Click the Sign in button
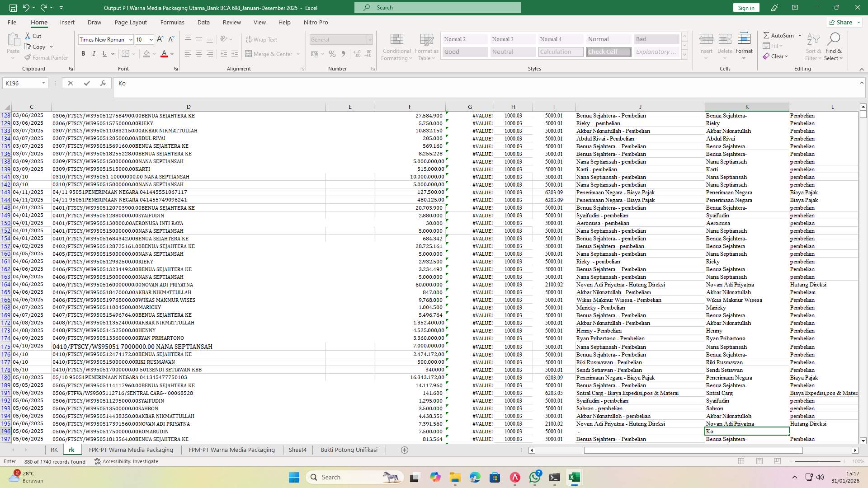This screenshot has width=868, height=488. pos(745,8)
